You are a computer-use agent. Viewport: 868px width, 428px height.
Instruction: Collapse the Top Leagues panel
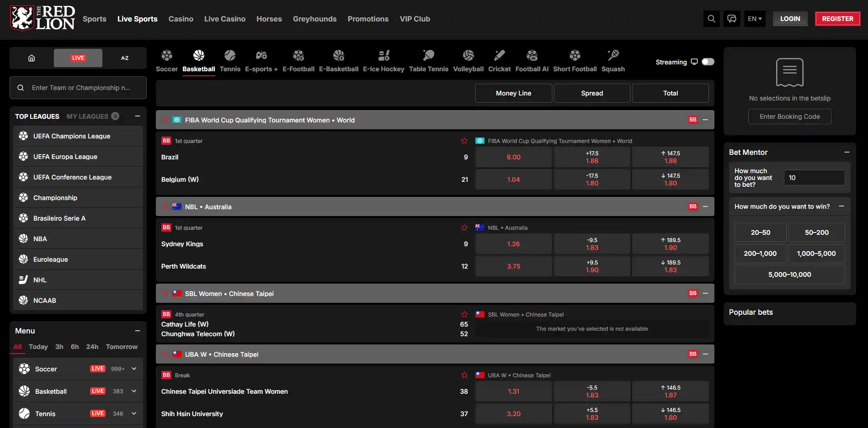point(137,116)
